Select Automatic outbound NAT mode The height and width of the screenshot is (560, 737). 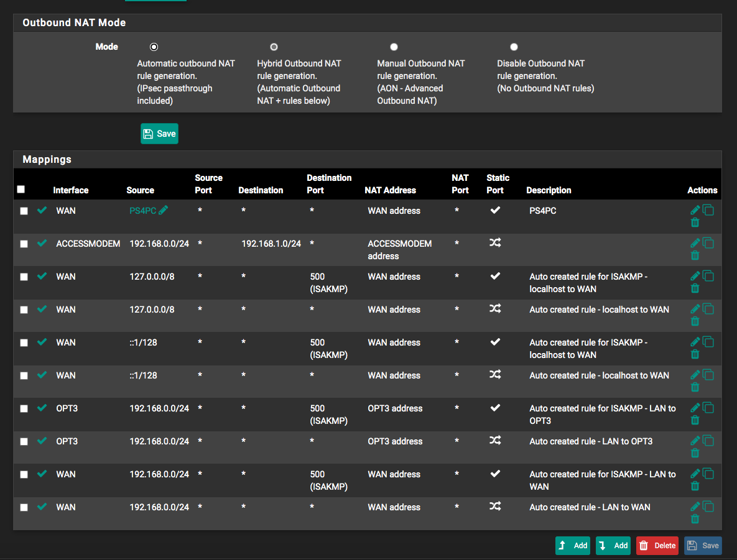coord(154,47)
